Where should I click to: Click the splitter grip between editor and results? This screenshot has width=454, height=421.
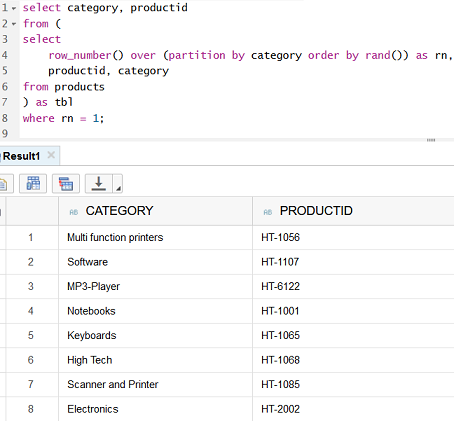tap(431, 140)
